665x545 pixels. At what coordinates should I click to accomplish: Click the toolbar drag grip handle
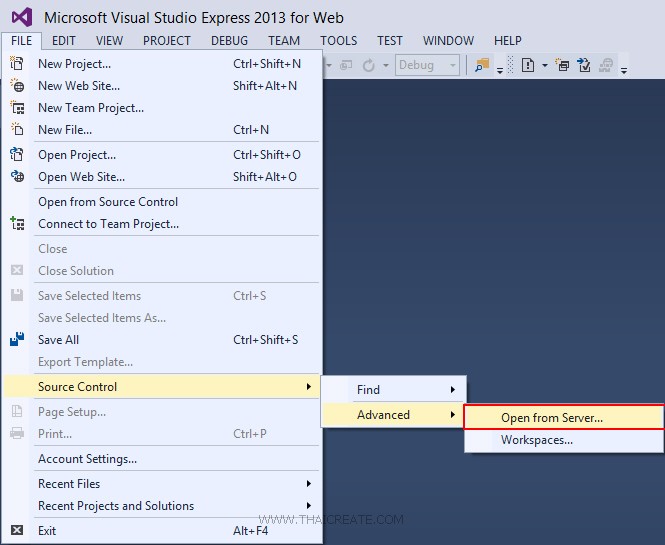tap(511, 65)
